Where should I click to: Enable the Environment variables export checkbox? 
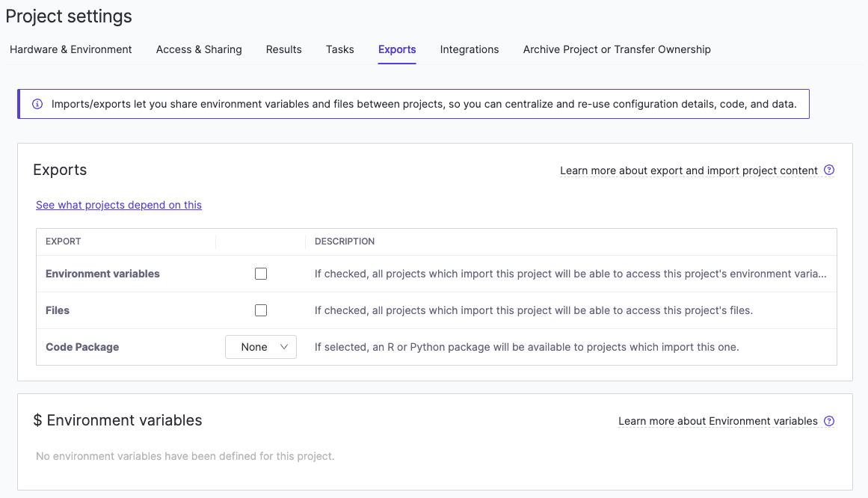(x=261, y=274)
